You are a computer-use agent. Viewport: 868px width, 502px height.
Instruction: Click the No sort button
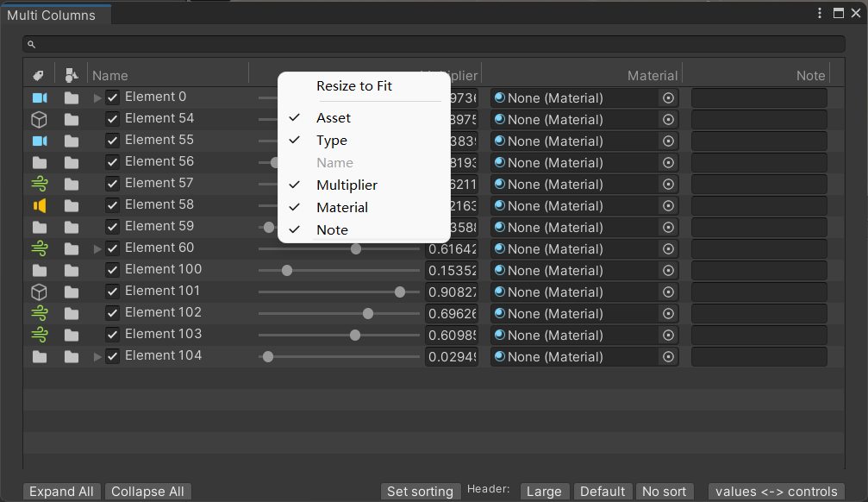(665, 492)
